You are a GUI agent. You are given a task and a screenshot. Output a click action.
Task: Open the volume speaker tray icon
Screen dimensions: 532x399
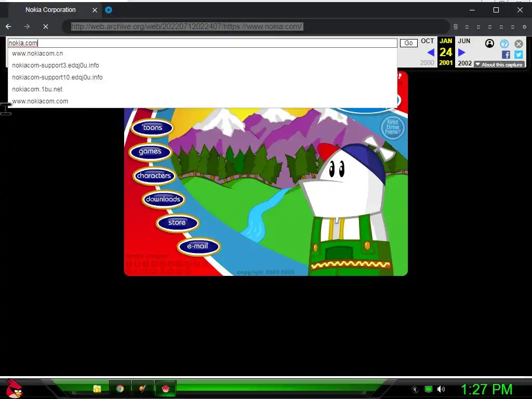(441, 389)
